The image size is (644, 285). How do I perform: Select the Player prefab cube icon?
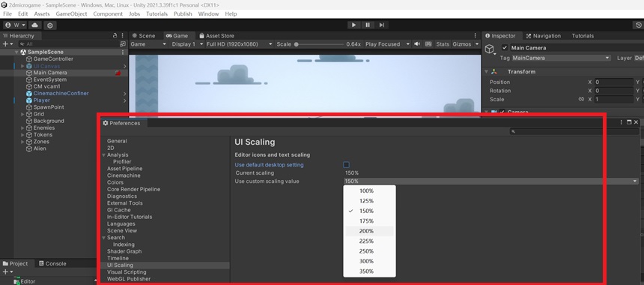point(29,100)
